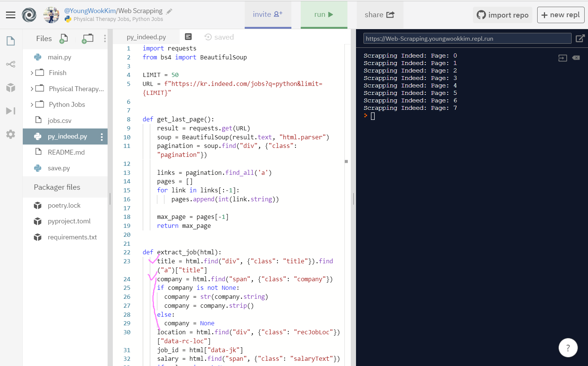Click import repo button

[503, 15]
